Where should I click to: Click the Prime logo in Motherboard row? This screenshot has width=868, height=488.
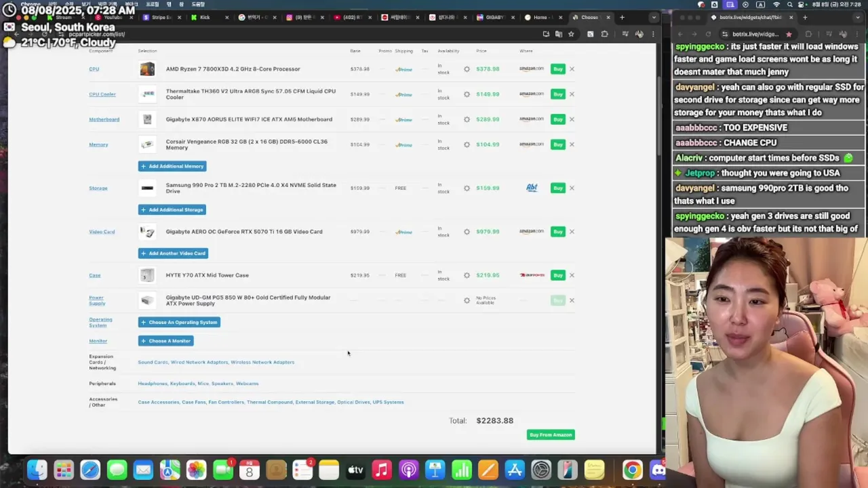(x=403, y=120)
